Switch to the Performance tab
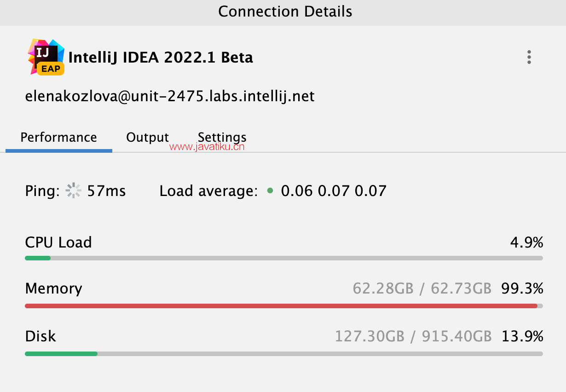The width and height of the screenshot is (566, 392). coord(59,138)
